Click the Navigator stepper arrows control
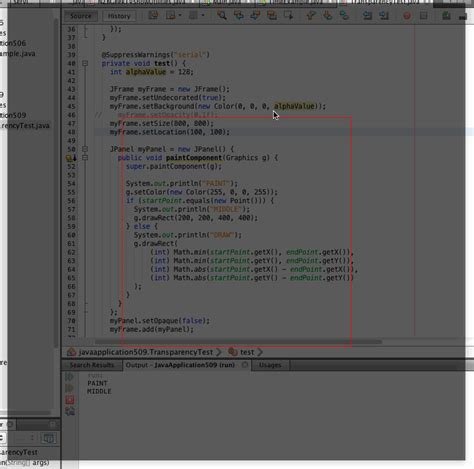Viewport: 474px width, 469px height. [x=32, y=438]
